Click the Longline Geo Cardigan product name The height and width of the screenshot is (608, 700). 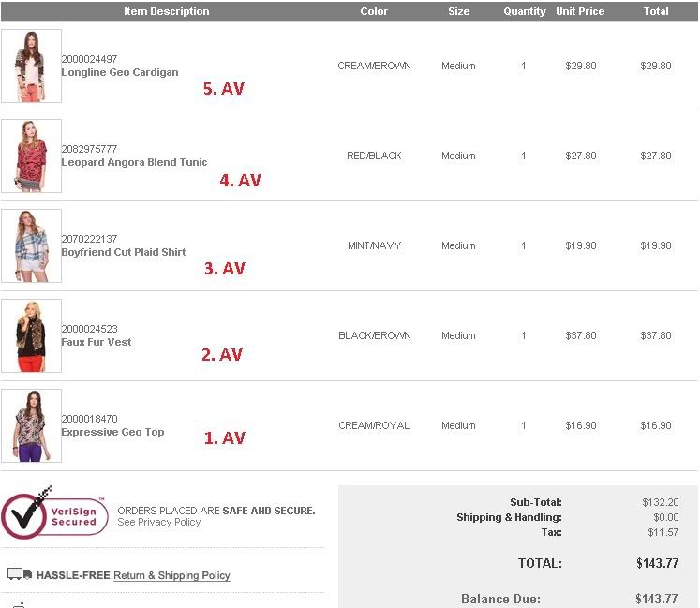point(119,72)
